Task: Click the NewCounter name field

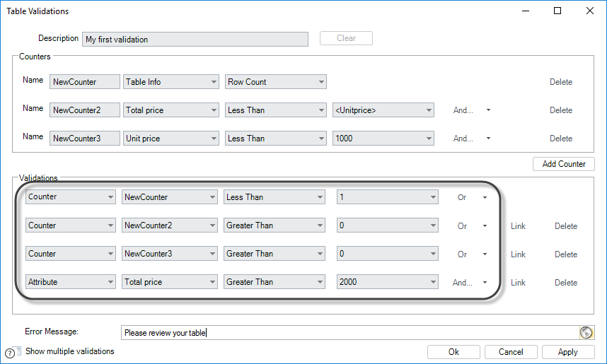Action: coord(85,81)
